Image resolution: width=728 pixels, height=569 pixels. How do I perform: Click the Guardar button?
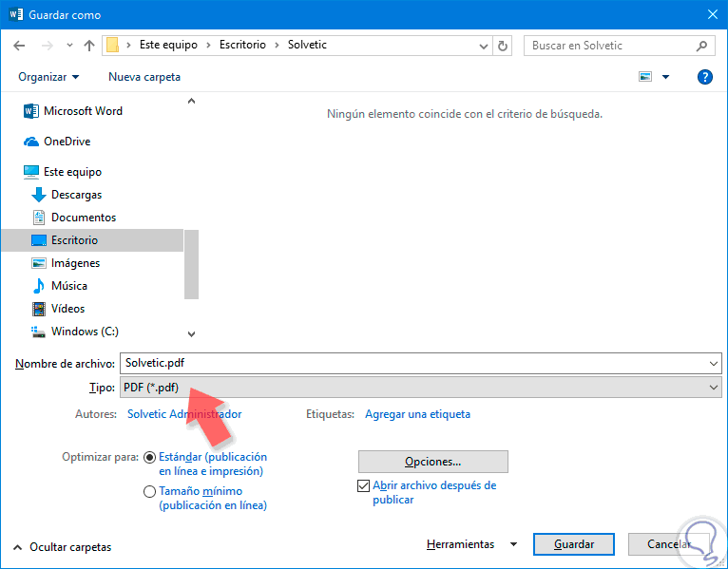pyautogui.click(x=574, y=544)
